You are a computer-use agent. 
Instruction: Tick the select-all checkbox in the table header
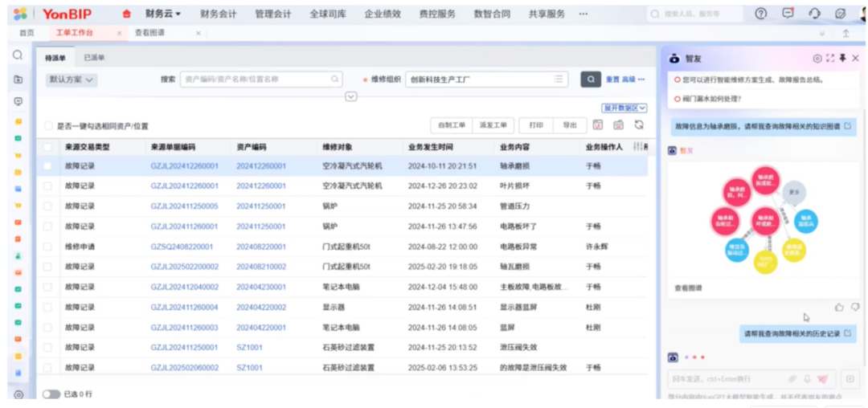point(47,147)
